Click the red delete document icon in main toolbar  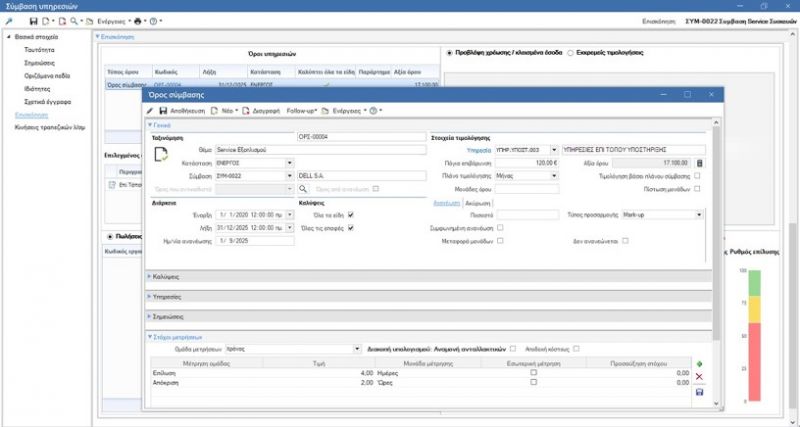pos(62,21)
